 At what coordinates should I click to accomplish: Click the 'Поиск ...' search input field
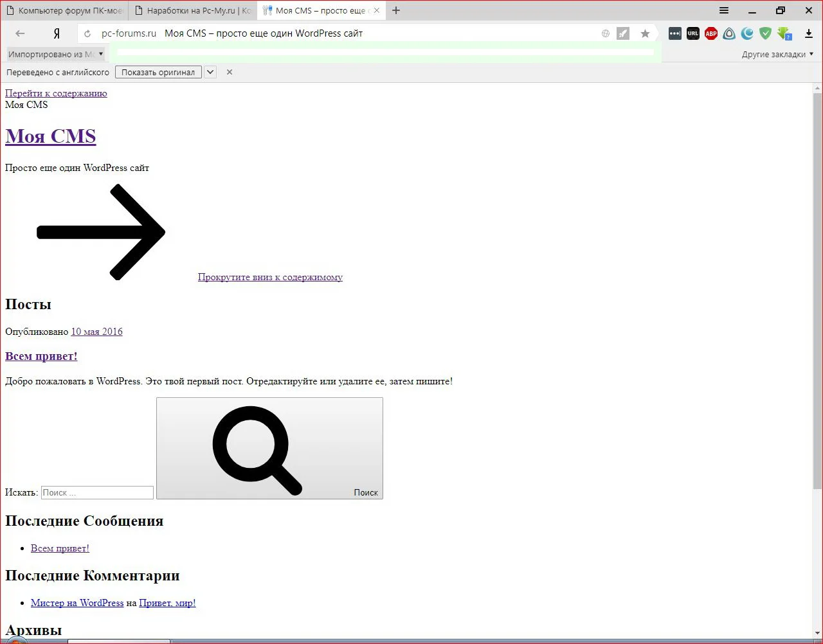click(97, 492)
